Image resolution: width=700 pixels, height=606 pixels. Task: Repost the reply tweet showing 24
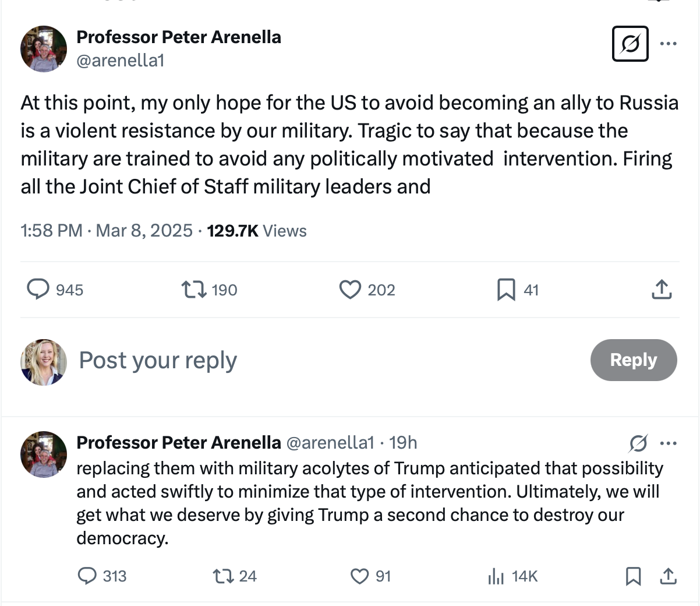click(x=222, y=576)
